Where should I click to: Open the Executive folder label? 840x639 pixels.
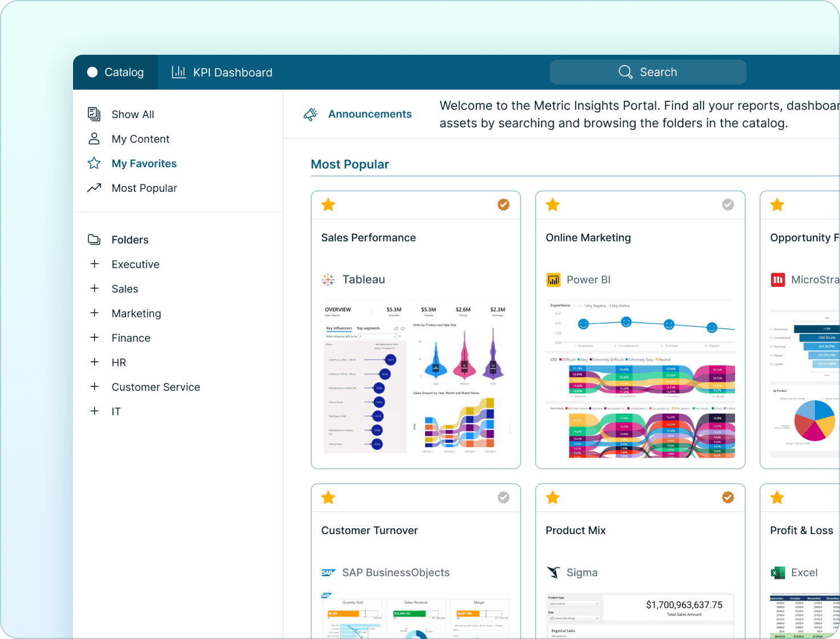pyautogui.click(x=135, y=264)
